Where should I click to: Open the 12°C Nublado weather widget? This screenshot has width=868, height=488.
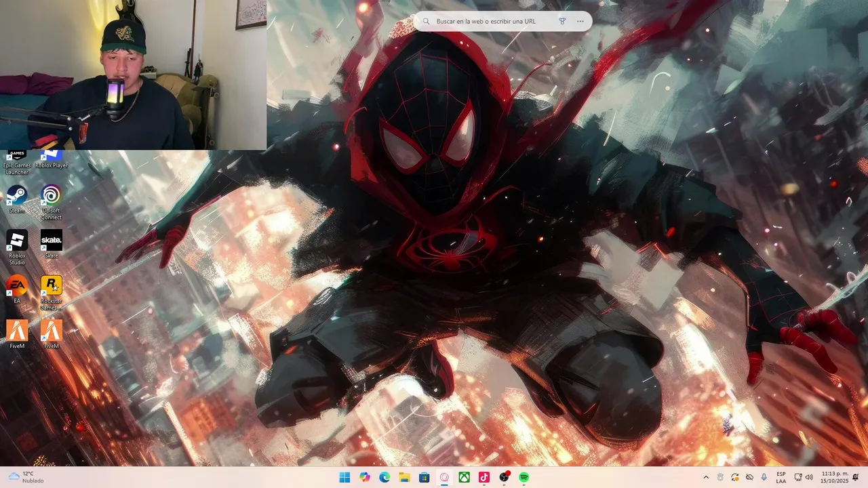pos(26,477)
